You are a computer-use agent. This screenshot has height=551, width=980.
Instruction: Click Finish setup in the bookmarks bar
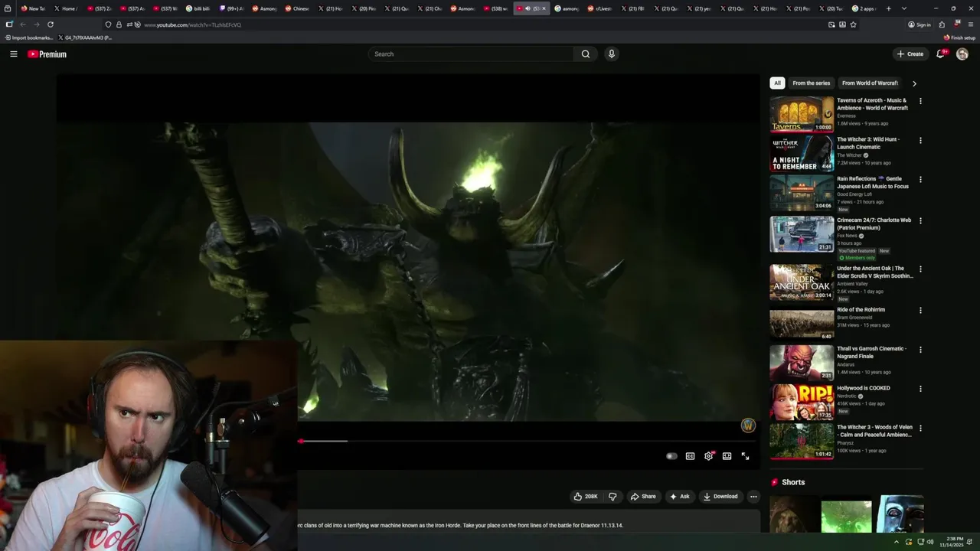click(x=959, y=37)
